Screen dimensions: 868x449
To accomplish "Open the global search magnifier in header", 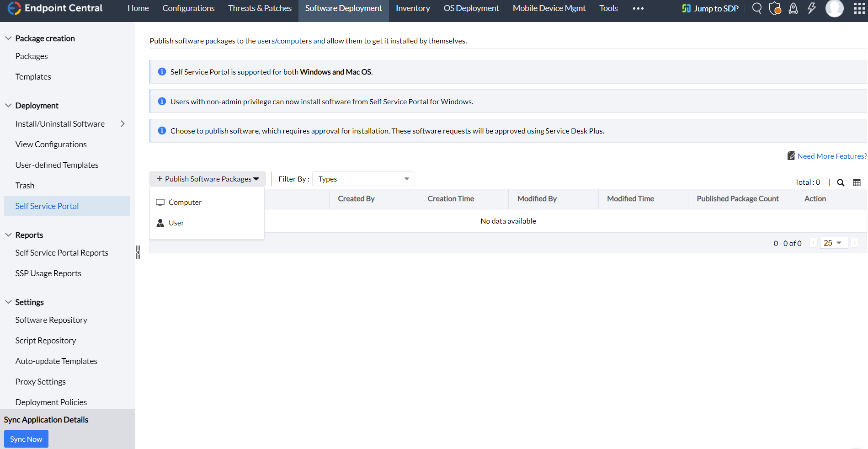I will (757, 8).
